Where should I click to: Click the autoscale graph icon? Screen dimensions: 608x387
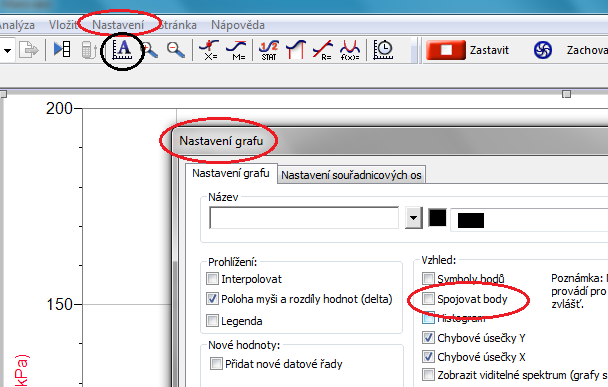coord(123,50)
